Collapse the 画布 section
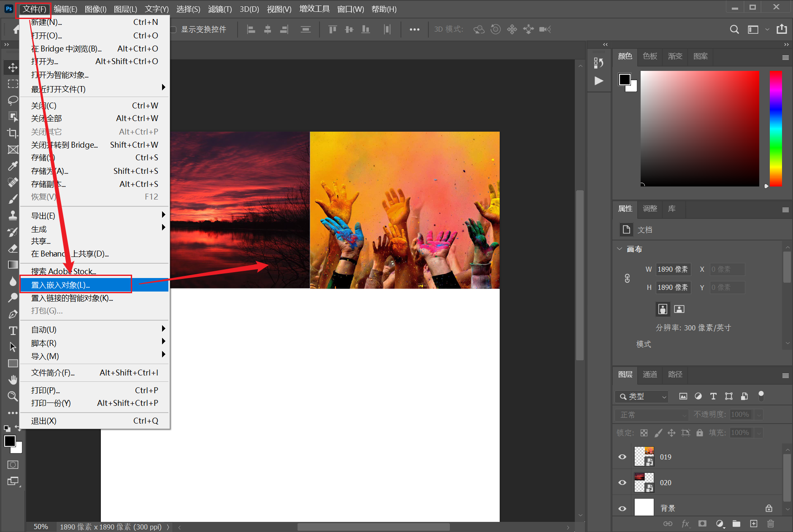The height and width of the screenshot is (532, 793). [x=620, y=249]
